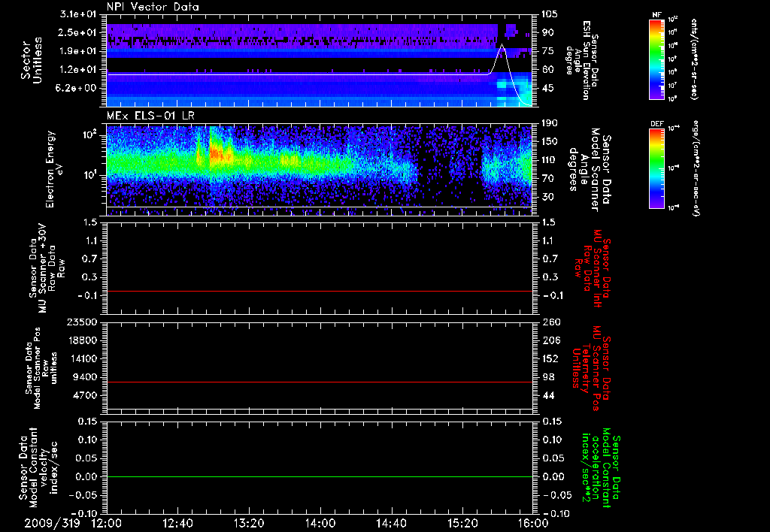Click the 190 scanner angle tick value

coord(549,123)
